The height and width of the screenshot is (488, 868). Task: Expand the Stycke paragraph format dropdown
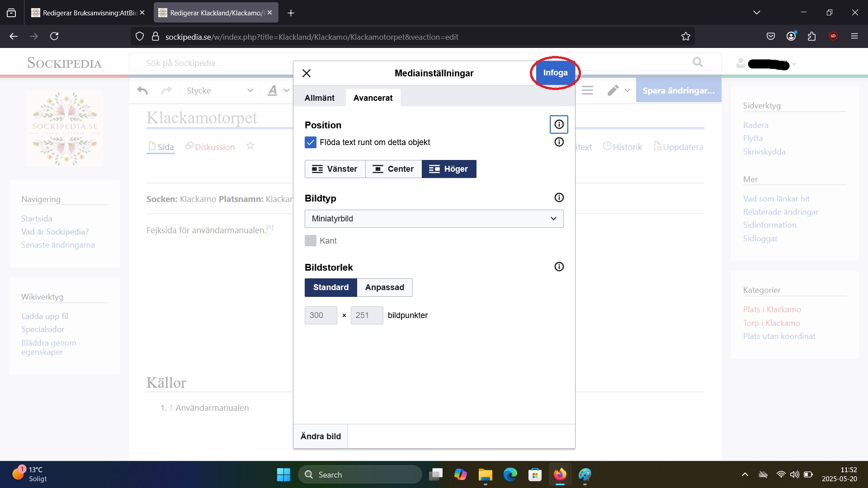pyautogui.click(x=219, y=90)
